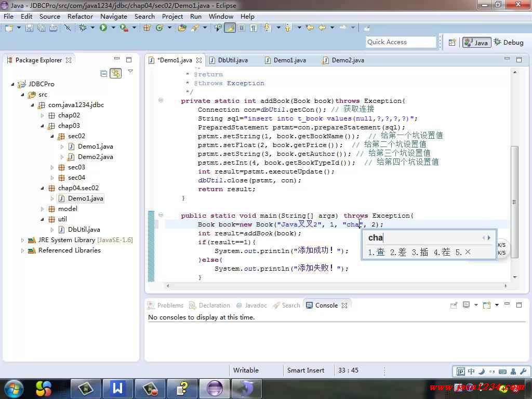Viewport: 532px width, 399px height.
Task: Select DbUtil.java in the util package
Action: click(84, 230)
